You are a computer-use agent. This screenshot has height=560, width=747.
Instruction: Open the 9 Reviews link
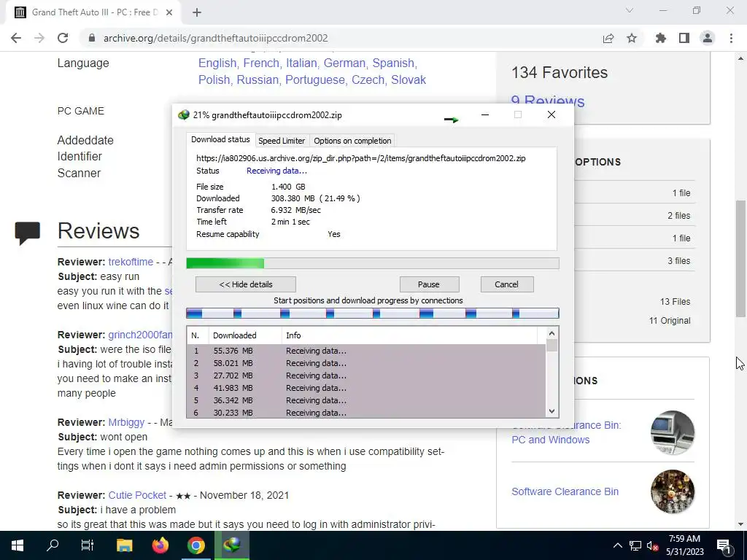pos(547,101)
